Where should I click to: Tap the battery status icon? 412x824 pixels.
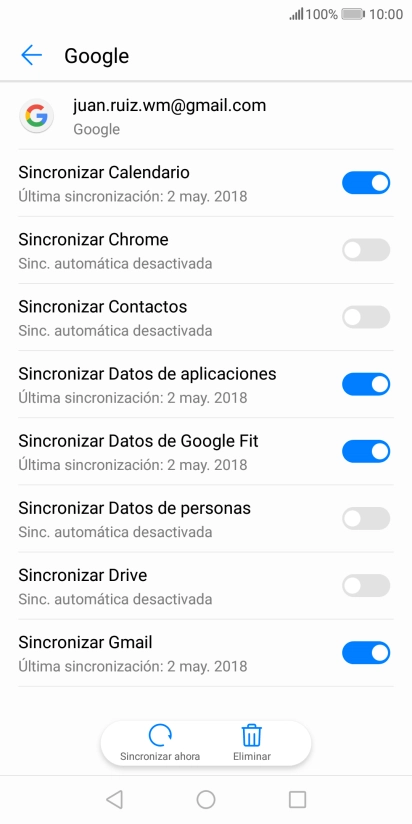click(353, 14)
